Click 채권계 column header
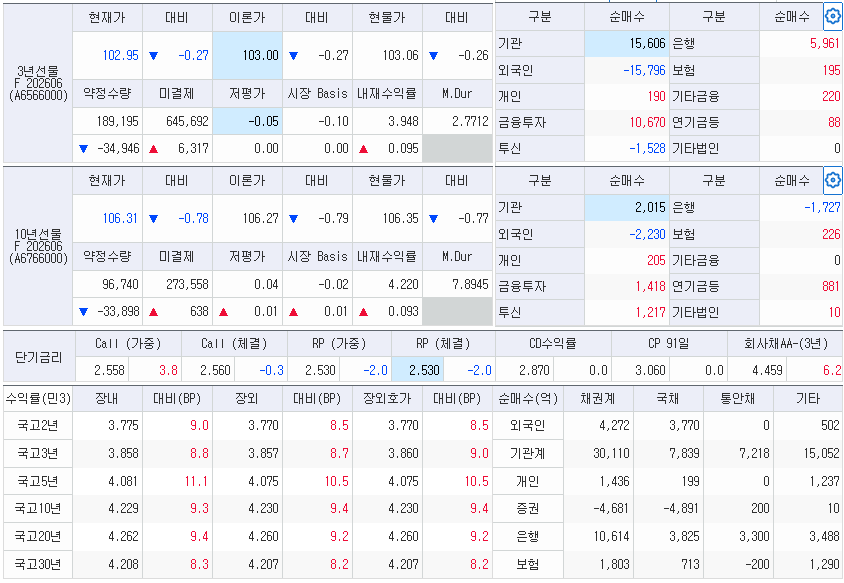The image size is (844, 583). (598, 399)
